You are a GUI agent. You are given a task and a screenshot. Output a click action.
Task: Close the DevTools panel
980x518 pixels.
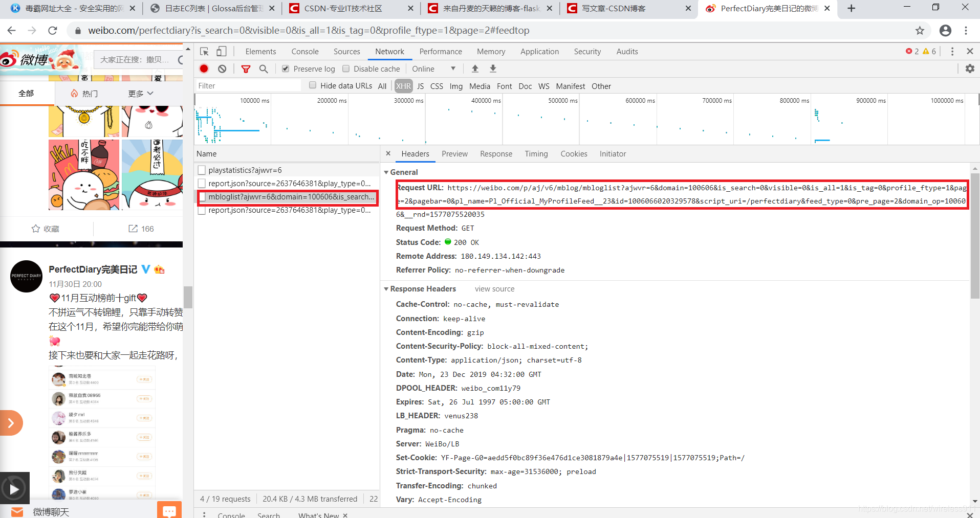[x=970, y=52]
